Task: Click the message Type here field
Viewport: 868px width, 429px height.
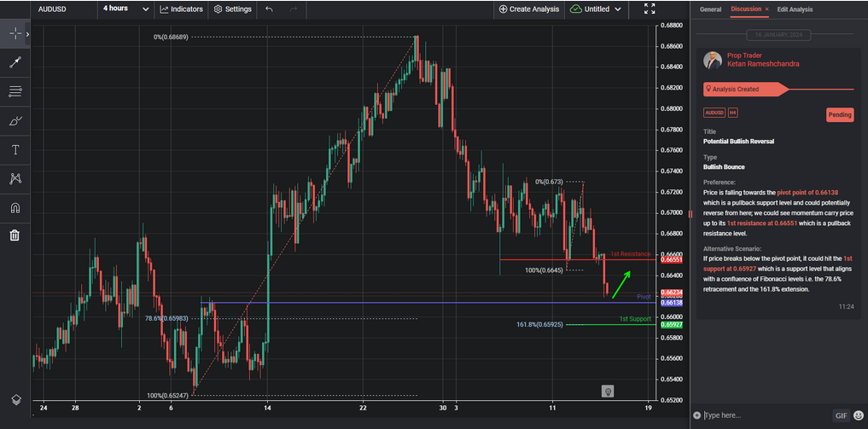Action: (766, 415)
